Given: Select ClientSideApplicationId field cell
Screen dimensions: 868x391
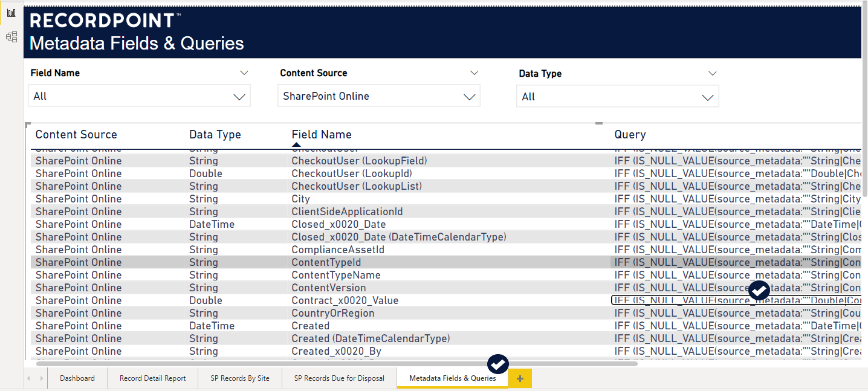Looking at the screenshot, I should pos(347,212).
